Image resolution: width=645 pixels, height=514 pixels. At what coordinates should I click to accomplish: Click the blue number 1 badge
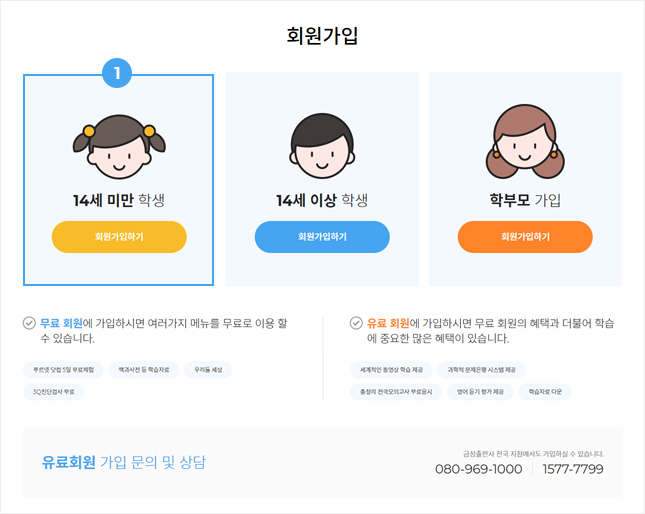(117, 73)
